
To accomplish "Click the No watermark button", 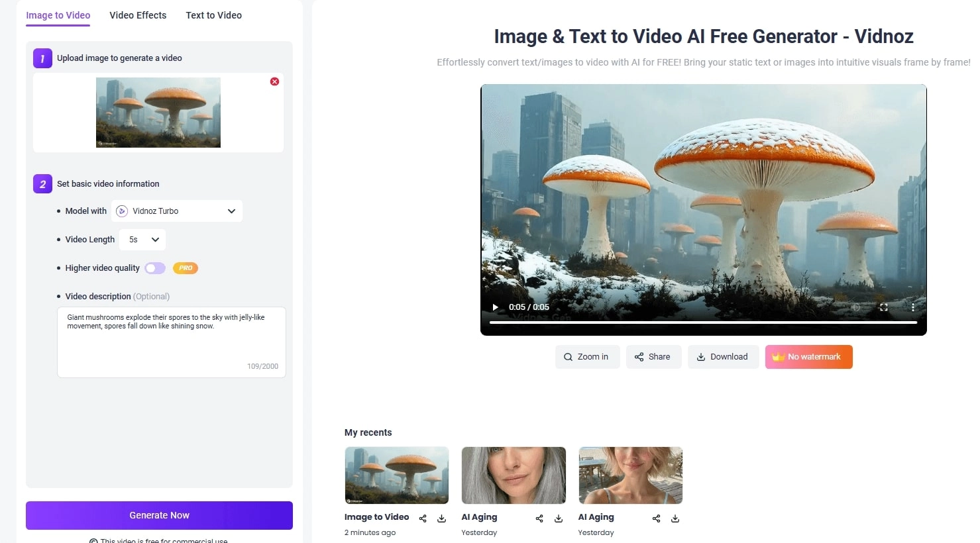I will [x=808, y=357].
